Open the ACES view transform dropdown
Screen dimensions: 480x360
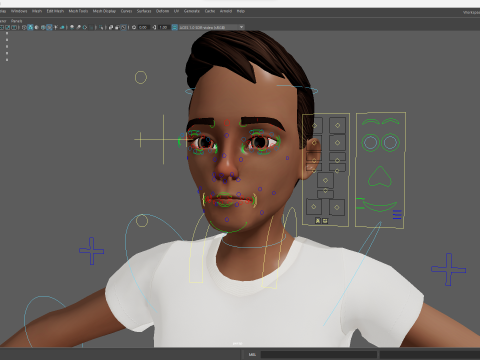click(x=212, y=27)
